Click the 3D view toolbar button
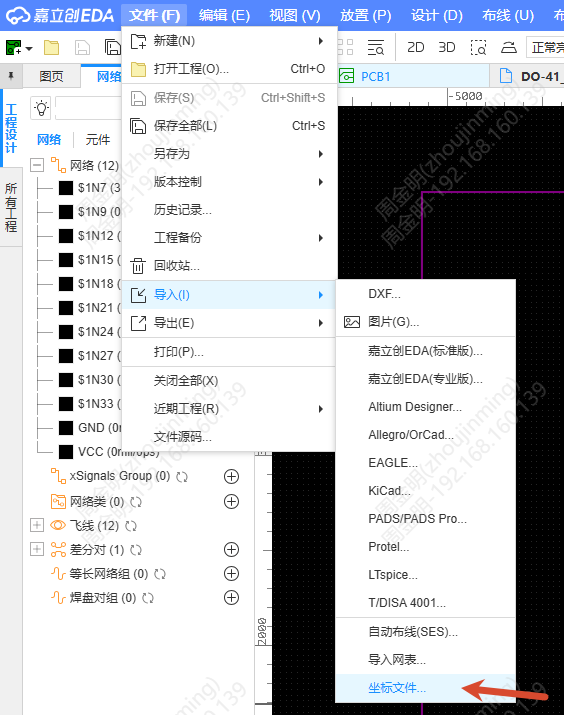This screenshot has height=715, width=564. pos(446,47)
